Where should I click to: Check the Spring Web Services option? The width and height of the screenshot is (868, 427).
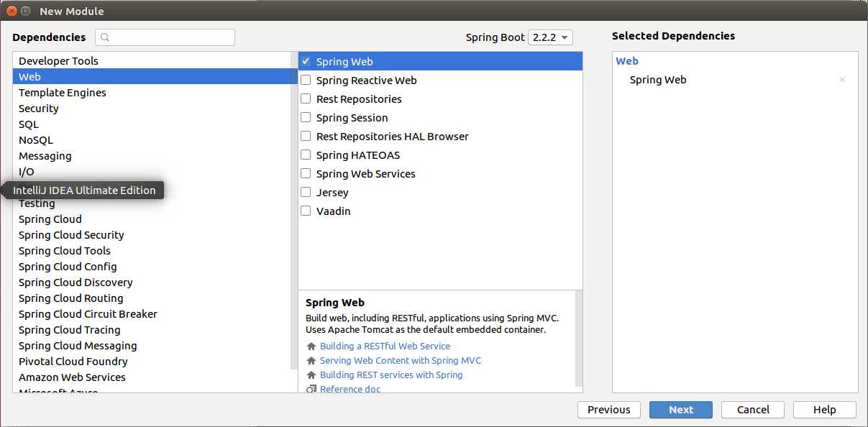tap(306, 173)
